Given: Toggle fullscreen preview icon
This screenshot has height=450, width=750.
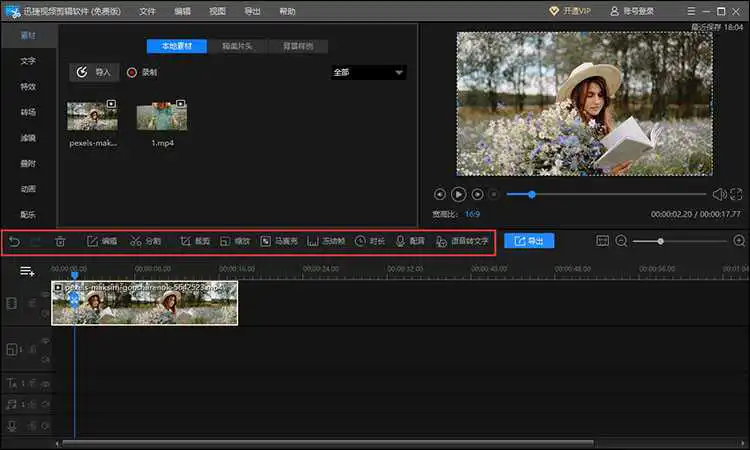Looking at the screenshot, I should (737, 194).
